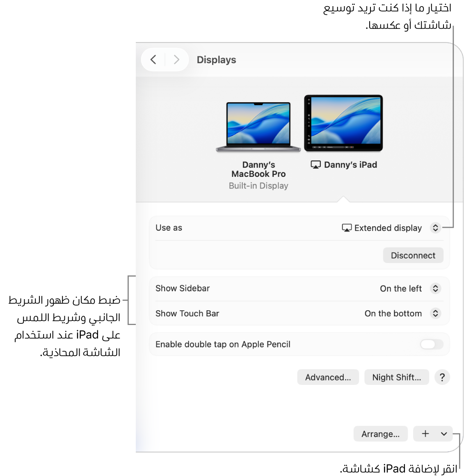Viewport: 464px width, 476px height.
Task: Click the back navigation arrow
Action: tap(153, 59)
